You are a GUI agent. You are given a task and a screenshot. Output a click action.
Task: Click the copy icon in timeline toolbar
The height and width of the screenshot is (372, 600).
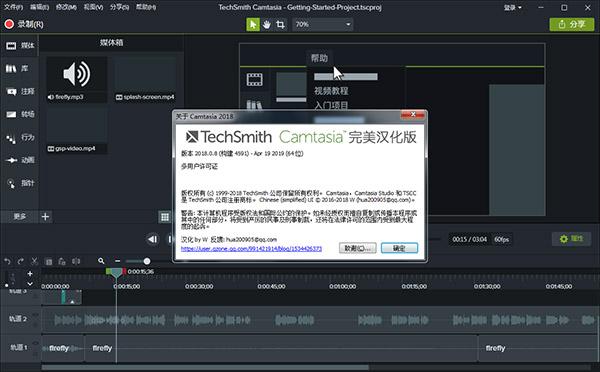coord(49,262)
